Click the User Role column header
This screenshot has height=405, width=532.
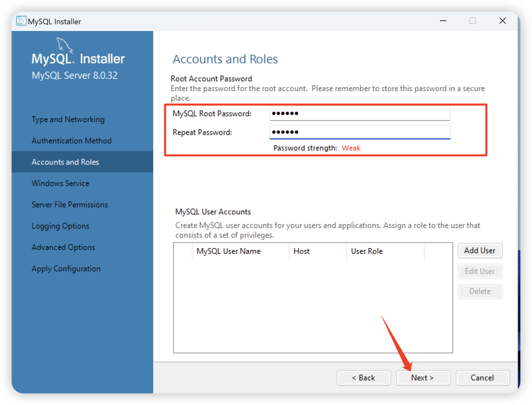click(385, 251)
